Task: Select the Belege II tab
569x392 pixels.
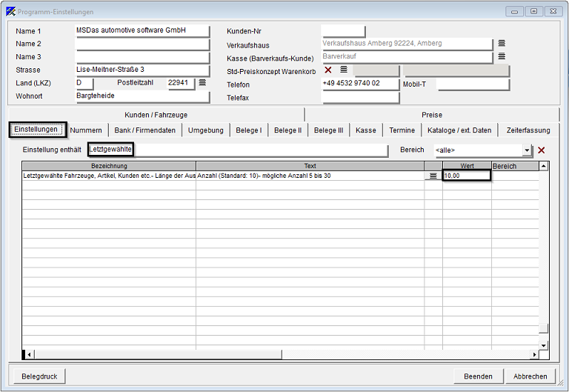Action: 287,130
